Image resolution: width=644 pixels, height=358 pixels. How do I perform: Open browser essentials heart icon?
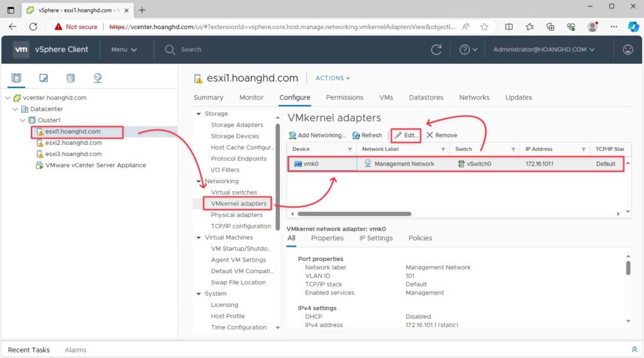pyautogui.click(x=571, y=26)
